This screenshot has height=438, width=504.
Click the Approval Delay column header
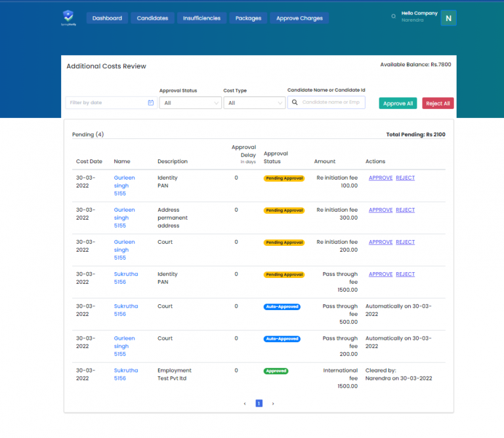coord(243,155)
